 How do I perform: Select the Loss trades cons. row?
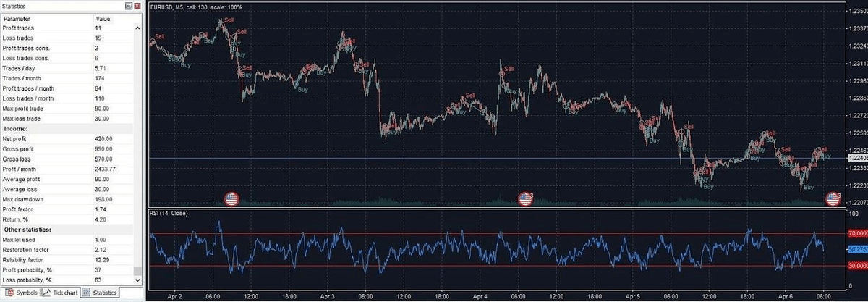[67, 58]
